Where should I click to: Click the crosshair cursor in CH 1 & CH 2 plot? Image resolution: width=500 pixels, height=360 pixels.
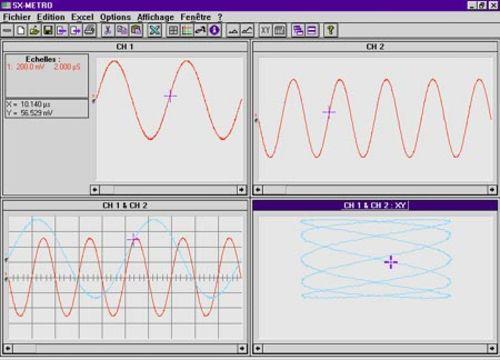tap(134, 239)
